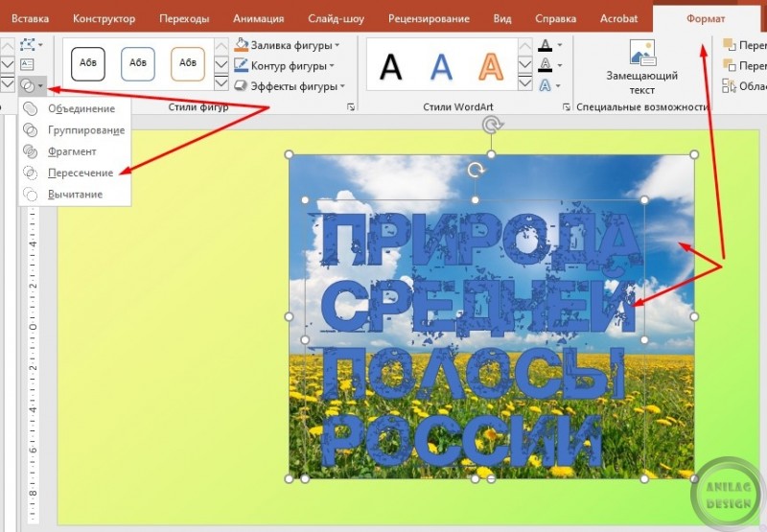Open Стили WordArt dialog launcher
This screenshot has width=767, height=532.
click(566, 106)
